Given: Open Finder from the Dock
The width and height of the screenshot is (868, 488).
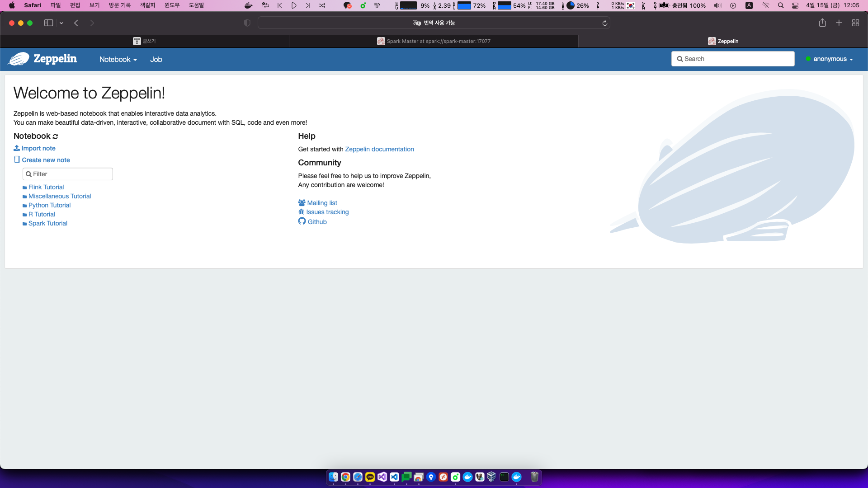Looking at the screenshot, I should point(333,477).
